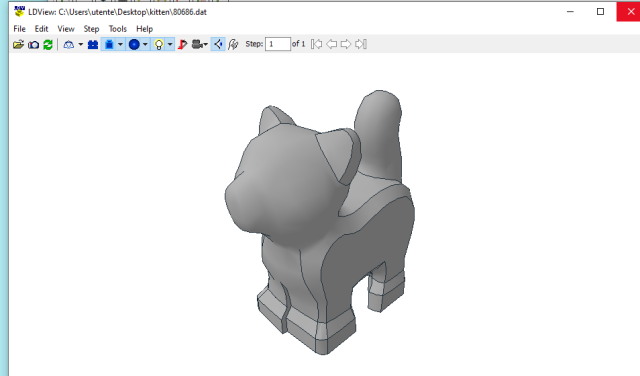
Task: Toggle examine mode view icon
Action: point(218,44)
